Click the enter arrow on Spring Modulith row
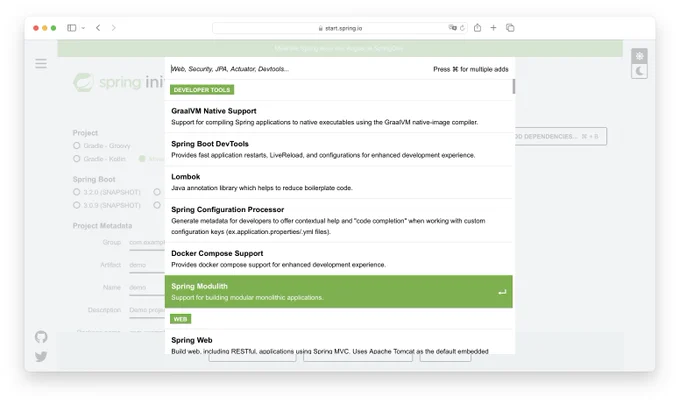Image resolution: width=680 pixels, height=404 pixels. click(502, 292)
